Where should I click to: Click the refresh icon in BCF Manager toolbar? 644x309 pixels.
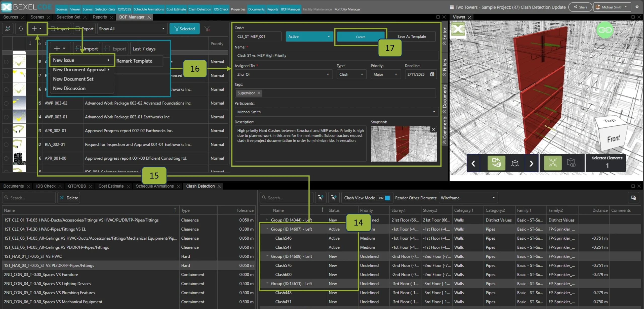click(x=21, y=29)
